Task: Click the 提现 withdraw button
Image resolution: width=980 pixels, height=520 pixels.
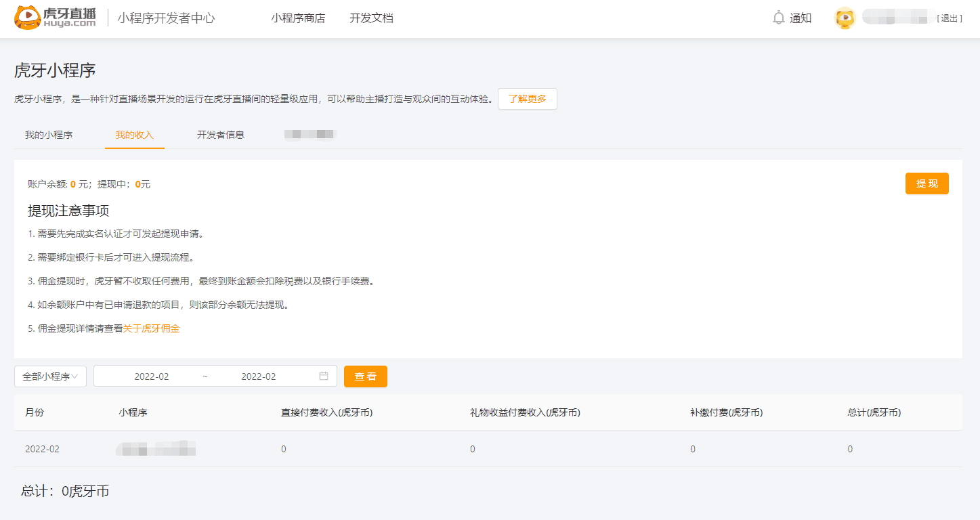Action: (926, 183)
